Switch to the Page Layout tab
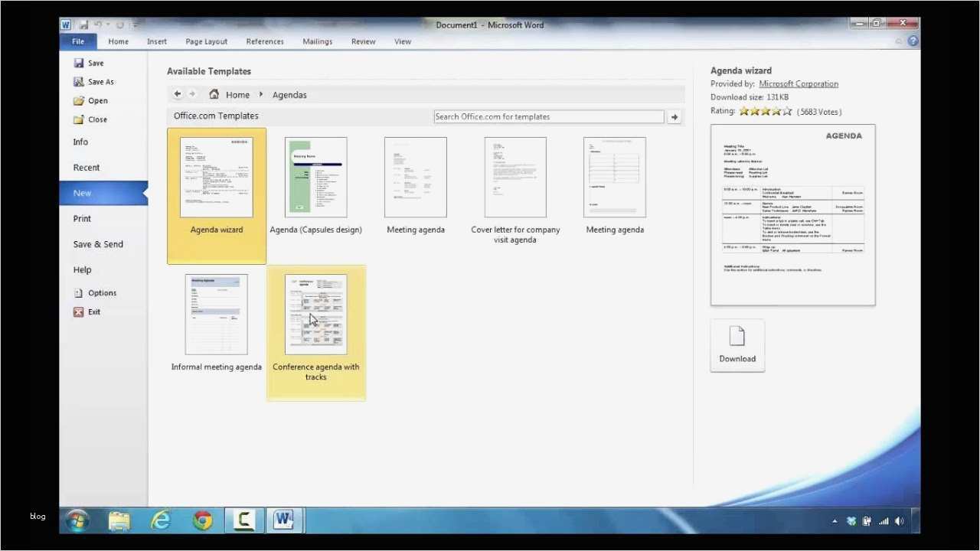This screenshot has width=980, height=551. pyautogui.click(x=207, y=41)
